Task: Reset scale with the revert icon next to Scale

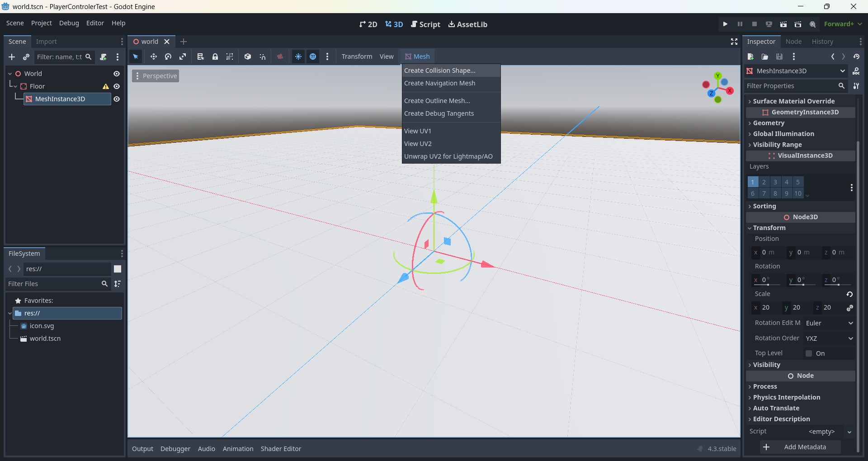Action: pos(850,294)
